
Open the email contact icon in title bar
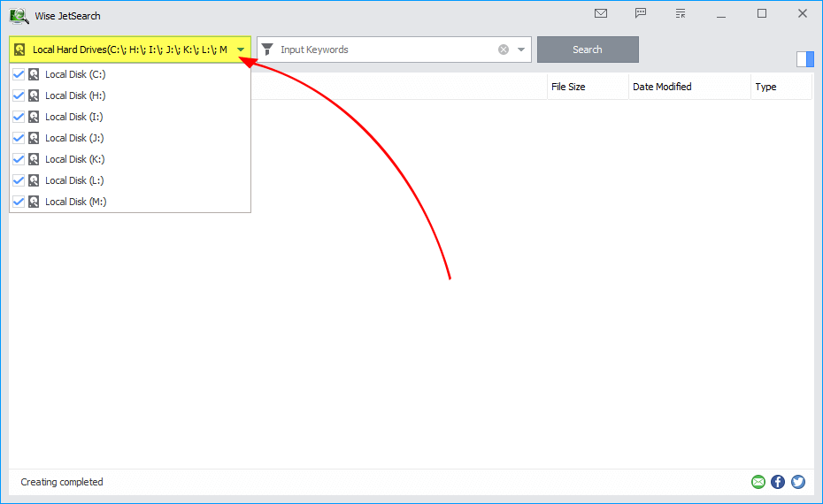point(601,13)
